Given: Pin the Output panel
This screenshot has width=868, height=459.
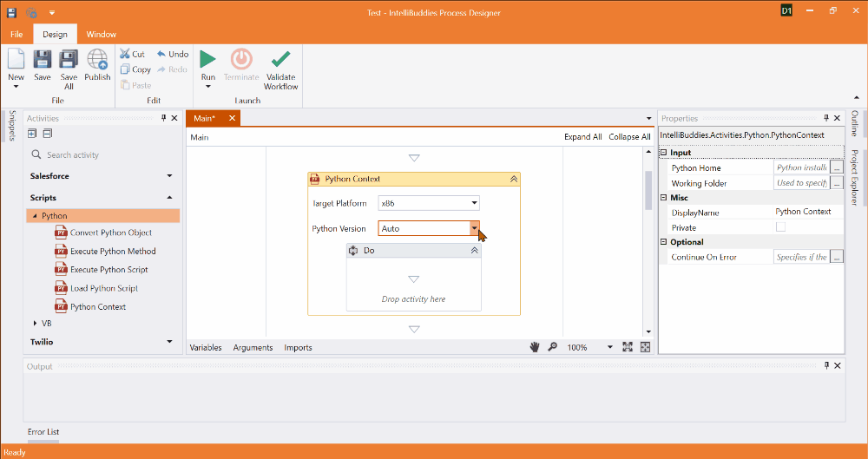Looking at the screenshot, I should pyautogui.click(x=826, y=365).
